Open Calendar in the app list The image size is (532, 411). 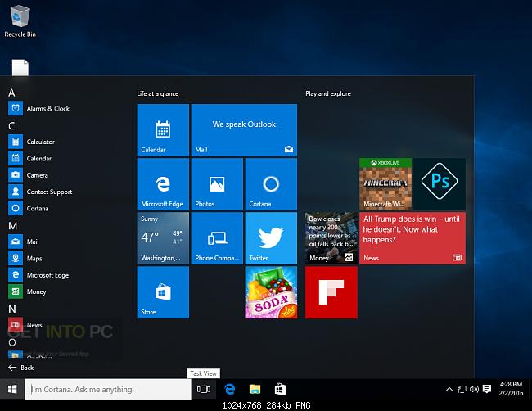[29, 159]
